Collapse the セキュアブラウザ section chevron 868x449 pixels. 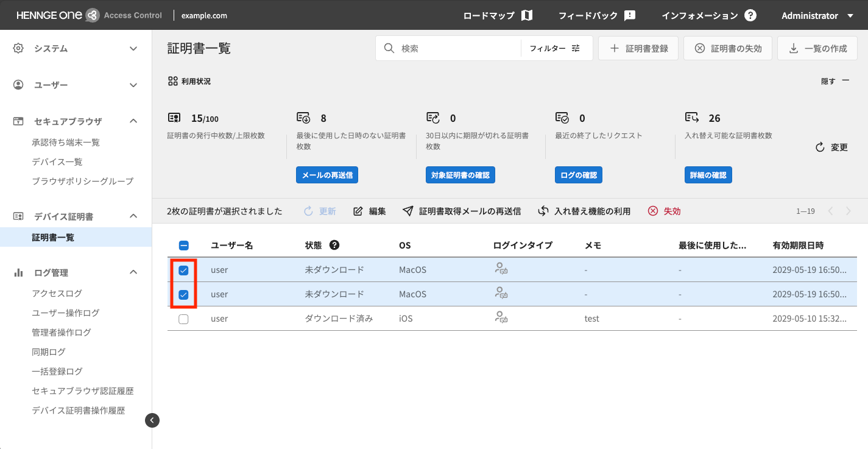(133, 121)
